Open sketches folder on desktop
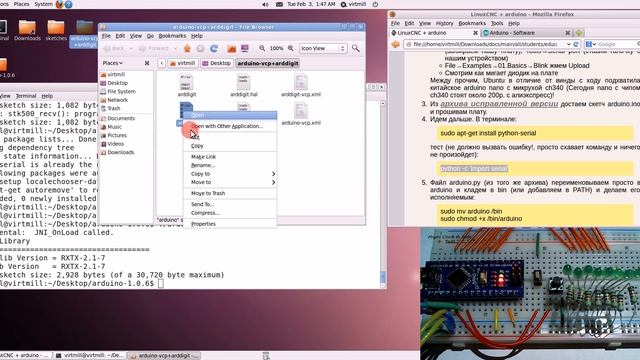Image resolution: width=640 pixels, height=360 pixels. (x=56, y=30)
